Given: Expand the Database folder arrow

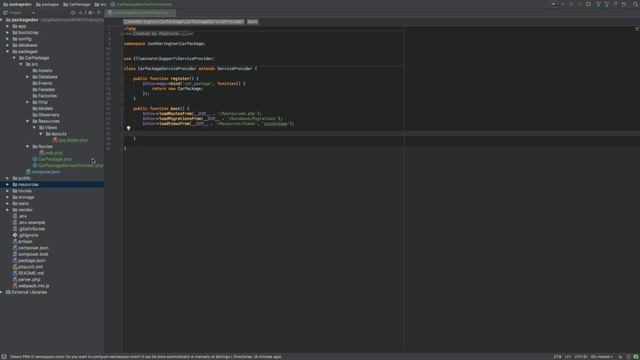Looking at the screenshot, I should tap(28, 77).
